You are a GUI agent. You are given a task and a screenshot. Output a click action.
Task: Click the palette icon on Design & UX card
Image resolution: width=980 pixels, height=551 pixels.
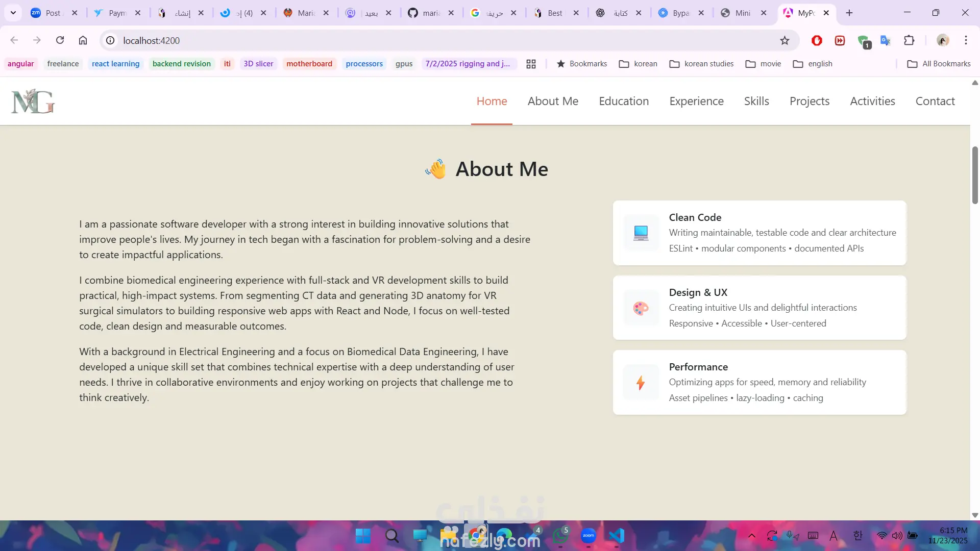641,308
